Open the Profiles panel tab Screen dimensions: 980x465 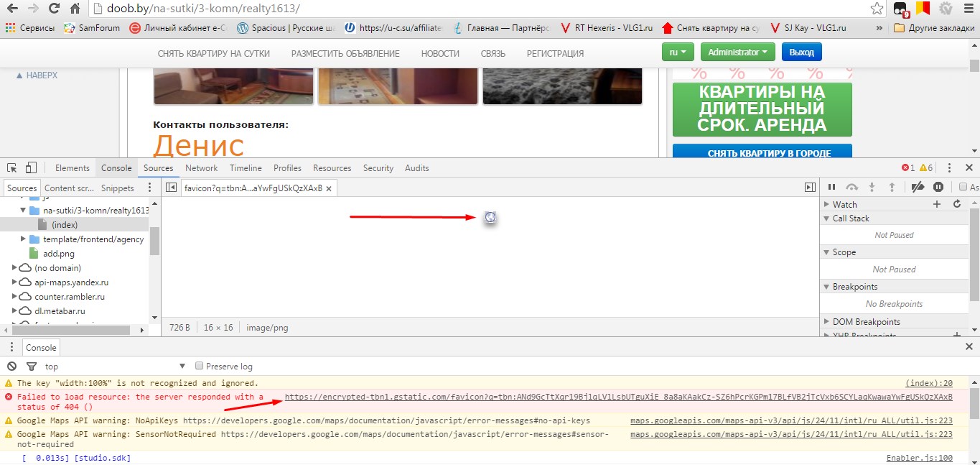click(x=287, y=167)
